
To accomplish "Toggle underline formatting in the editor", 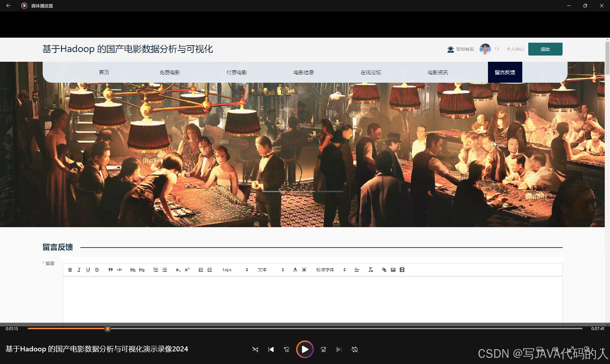I will [x=88, y=270].
